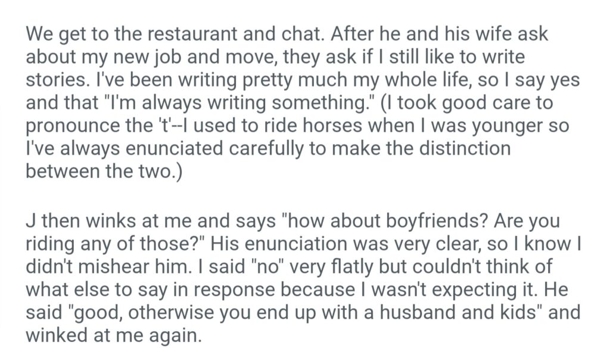This screenshot has width=610, height=364.
Task: Click the letter "J" starting second paragraph
Action: coord(30,222)
